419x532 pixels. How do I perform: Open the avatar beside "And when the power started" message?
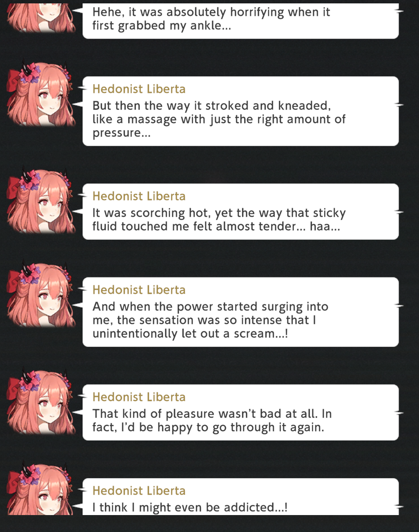(x=41, y=294)
